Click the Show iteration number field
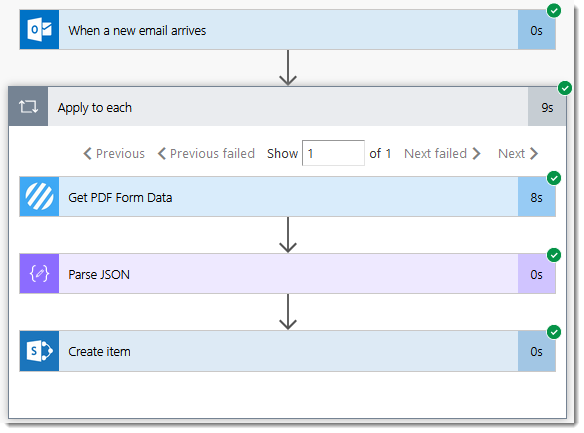This screenshot has height=433, width=584. [333, 153]
